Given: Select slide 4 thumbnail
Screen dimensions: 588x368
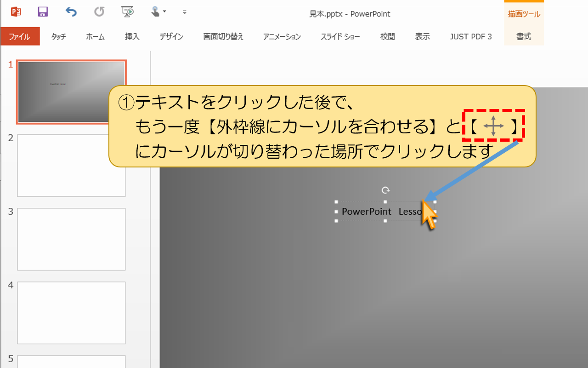Looking at the screenshot, I should (x=71, y=313).
